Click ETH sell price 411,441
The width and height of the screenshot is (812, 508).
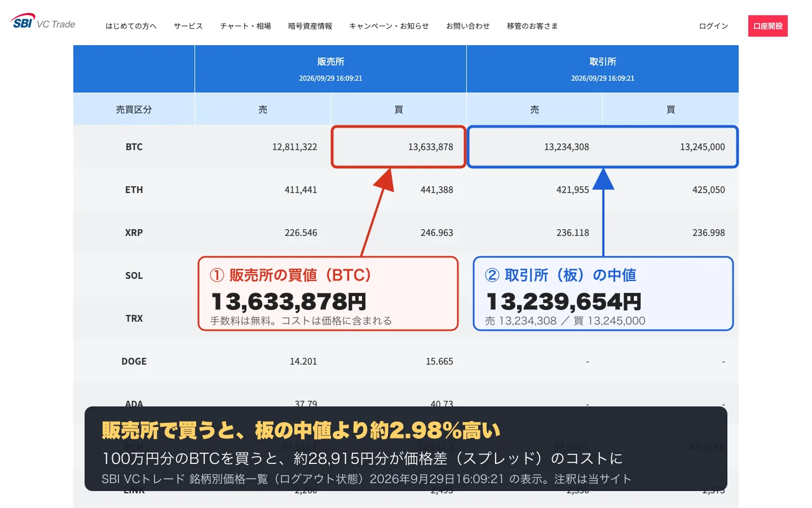(x=301, y=190)
